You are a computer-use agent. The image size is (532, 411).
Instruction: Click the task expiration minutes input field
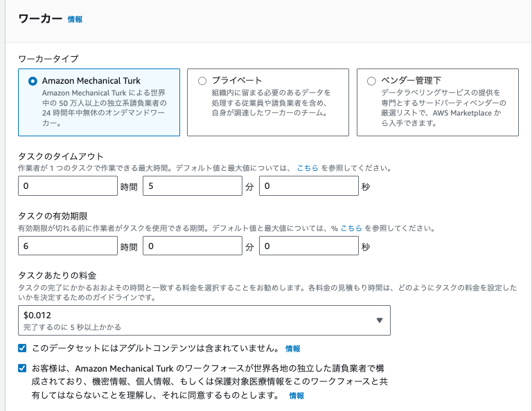[x=193, y=246]
